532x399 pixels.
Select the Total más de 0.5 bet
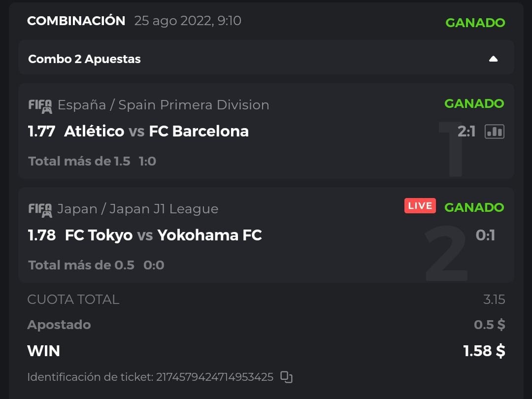(x=81, y=265)
